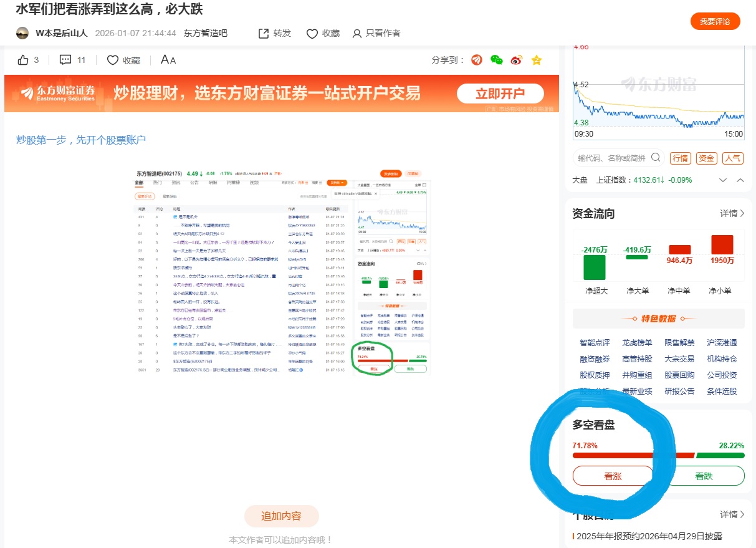This screenshot has width=756, height=548.
Task: Click the author avatar image
Action: click(22, 33)
